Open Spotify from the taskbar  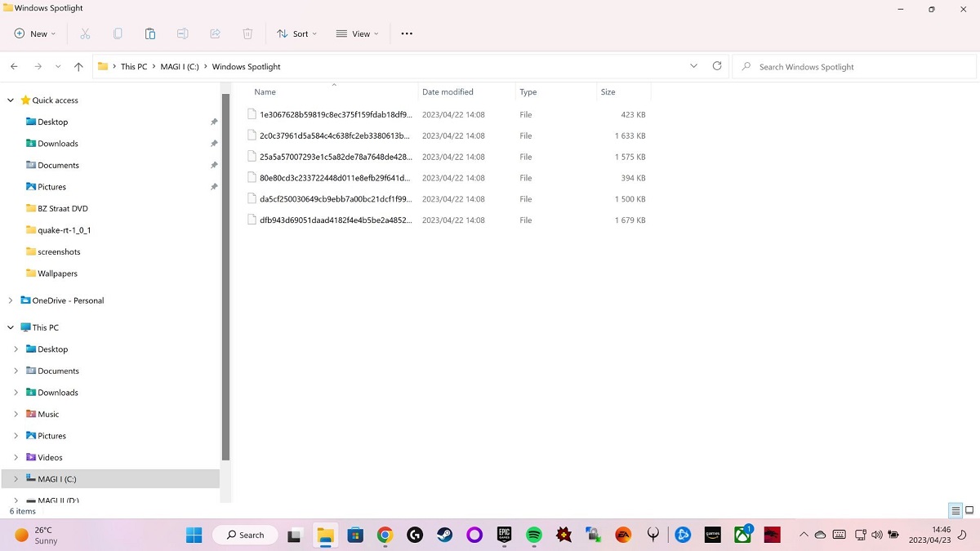coord(533,535)
